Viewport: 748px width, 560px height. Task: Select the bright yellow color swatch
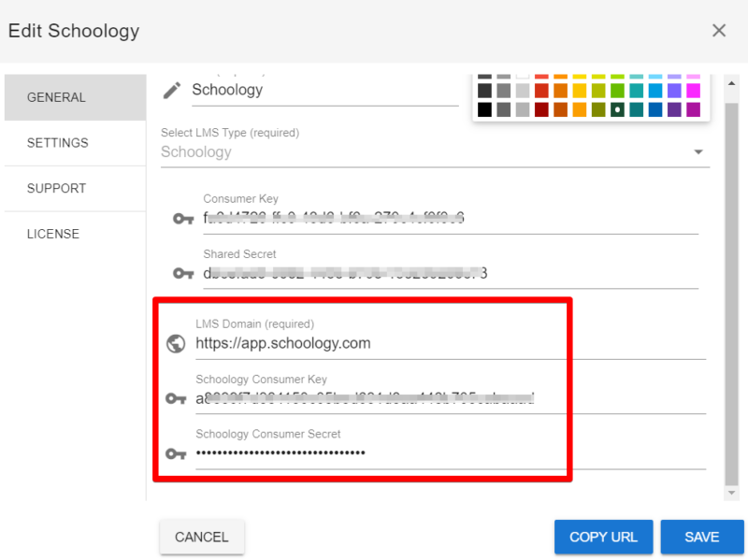coord(579,91)
